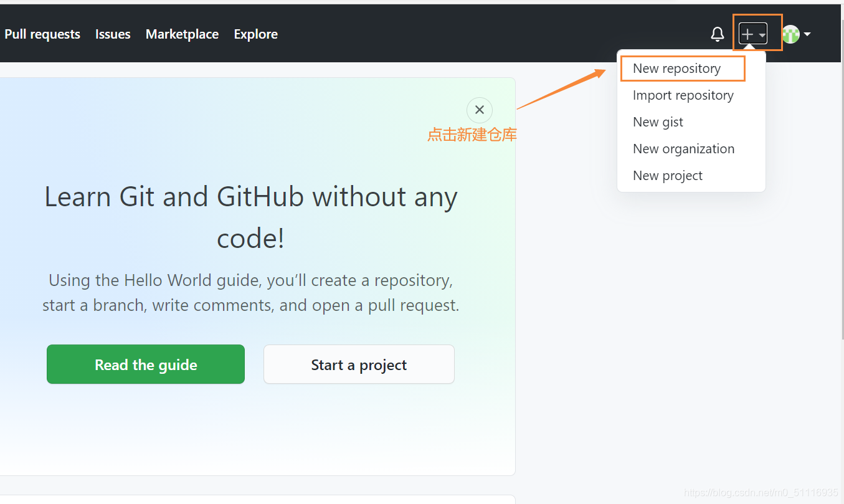
Task: Open the plus create-new dropdown
Action: point(752,34)
